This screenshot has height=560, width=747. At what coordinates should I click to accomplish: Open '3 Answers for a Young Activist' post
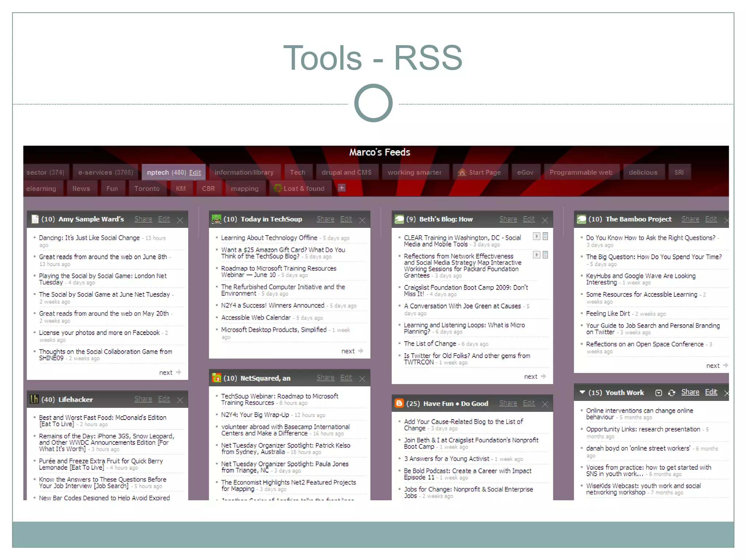447,459
